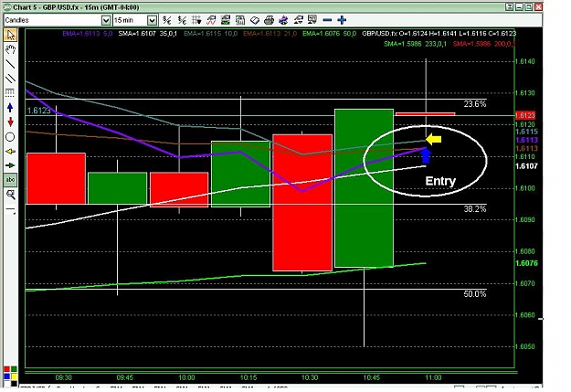571x392 pixels.
Task: Click the 10:15 time axis label
Action: pyautogui.click(x=248, y=377)
